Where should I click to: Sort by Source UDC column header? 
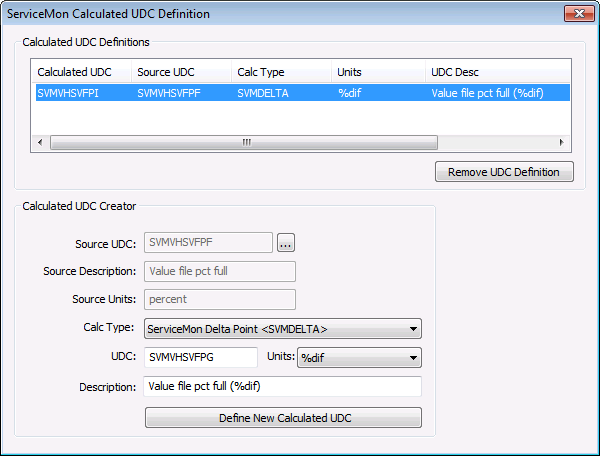tap(181, 72)
